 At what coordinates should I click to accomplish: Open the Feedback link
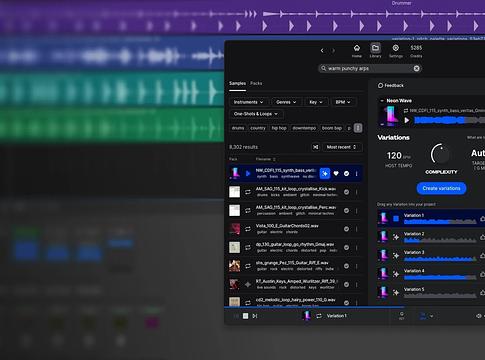391,85
